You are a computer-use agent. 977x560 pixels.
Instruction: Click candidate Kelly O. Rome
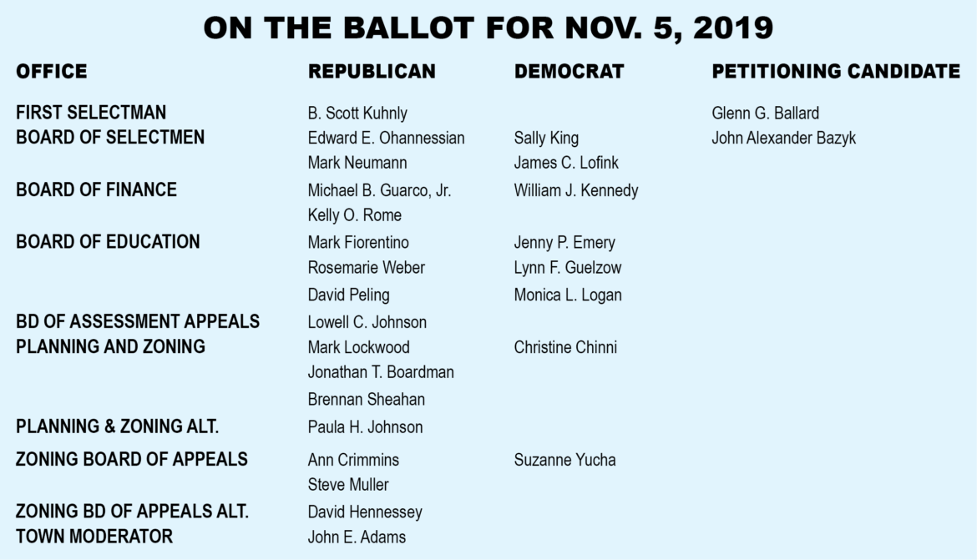point(354,215)
